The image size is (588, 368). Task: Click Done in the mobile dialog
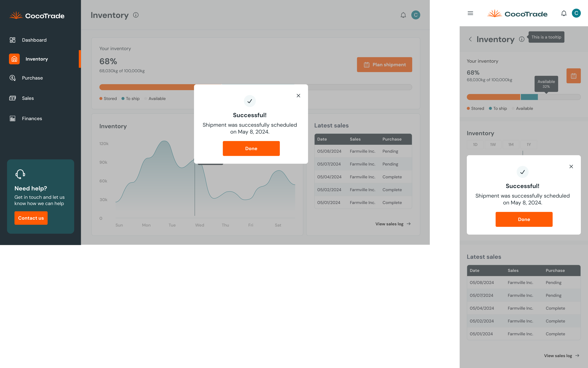point(524,219)
